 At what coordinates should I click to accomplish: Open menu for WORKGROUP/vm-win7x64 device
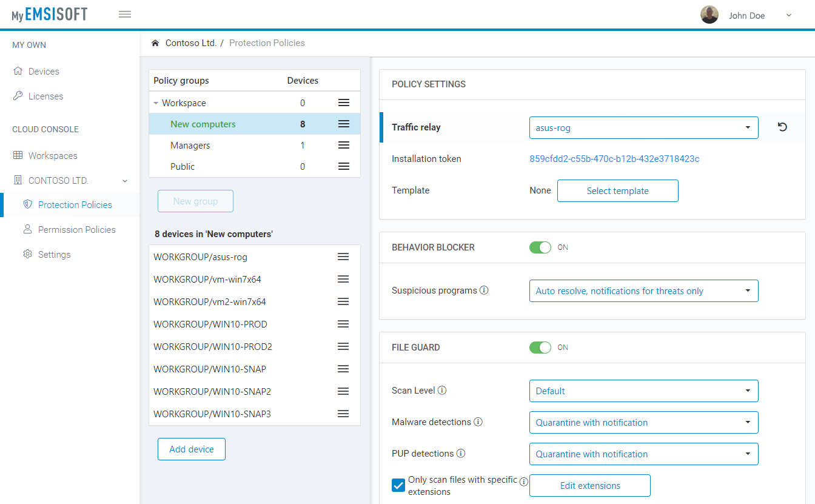(343, 279)
